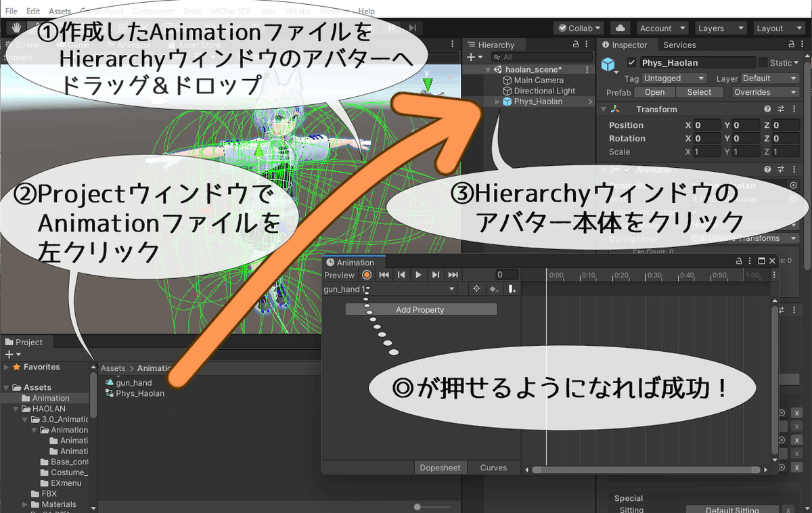Open the Hierarchy plus create dropdown

[475, 58]
